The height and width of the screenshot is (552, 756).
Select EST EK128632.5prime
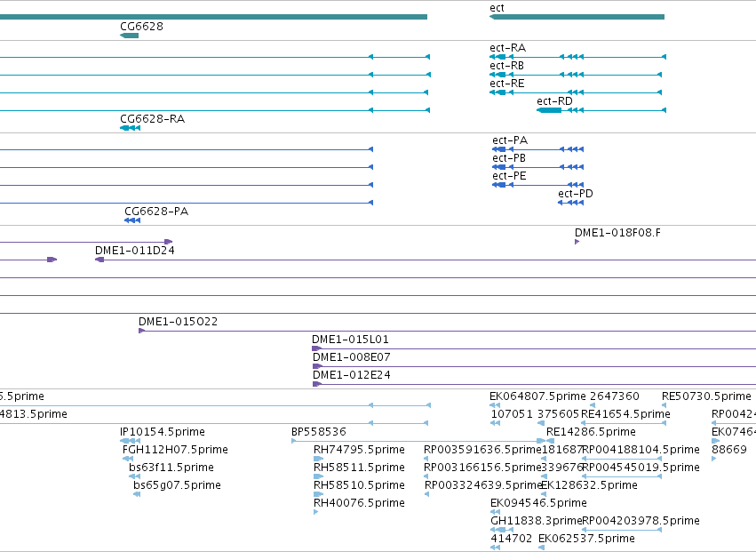(544, 494)
